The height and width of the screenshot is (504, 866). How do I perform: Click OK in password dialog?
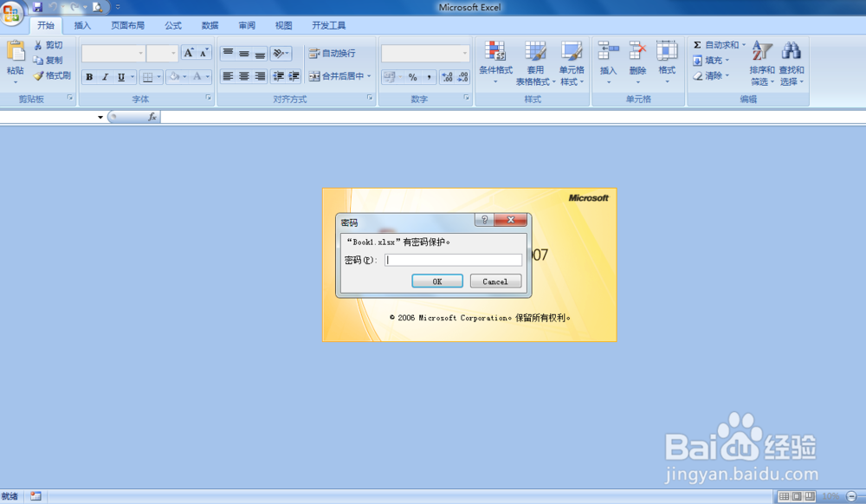[437, 281]
